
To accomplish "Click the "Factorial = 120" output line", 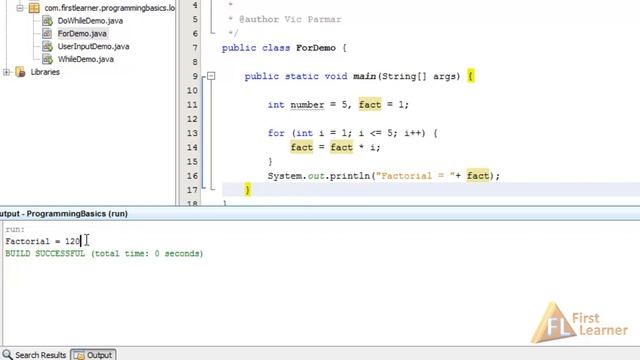I will click(43, 241).
